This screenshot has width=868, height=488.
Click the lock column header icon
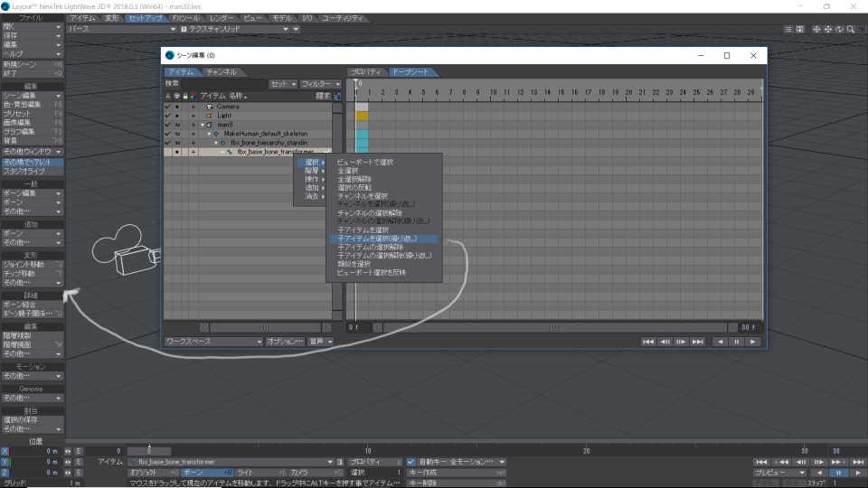[x=185, y=97]
